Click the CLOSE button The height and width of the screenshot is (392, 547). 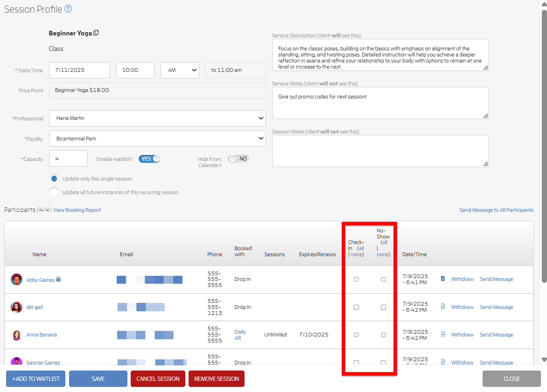tap(512, 379)
